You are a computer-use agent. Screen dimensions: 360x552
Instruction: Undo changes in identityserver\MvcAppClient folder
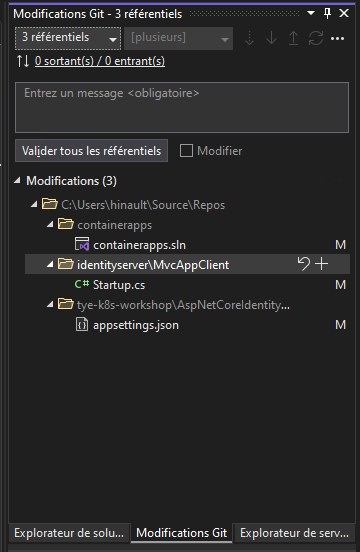(304, 264)
